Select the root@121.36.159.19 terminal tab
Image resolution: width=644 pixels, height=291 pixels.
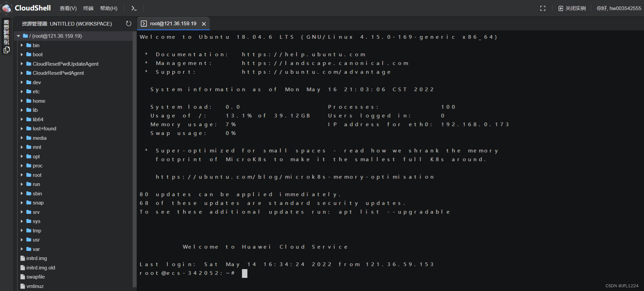(x=173, y=24)
